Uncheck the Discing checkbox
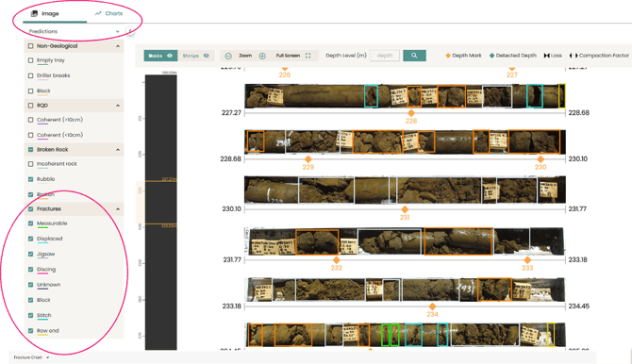 [x=30, y=270]
